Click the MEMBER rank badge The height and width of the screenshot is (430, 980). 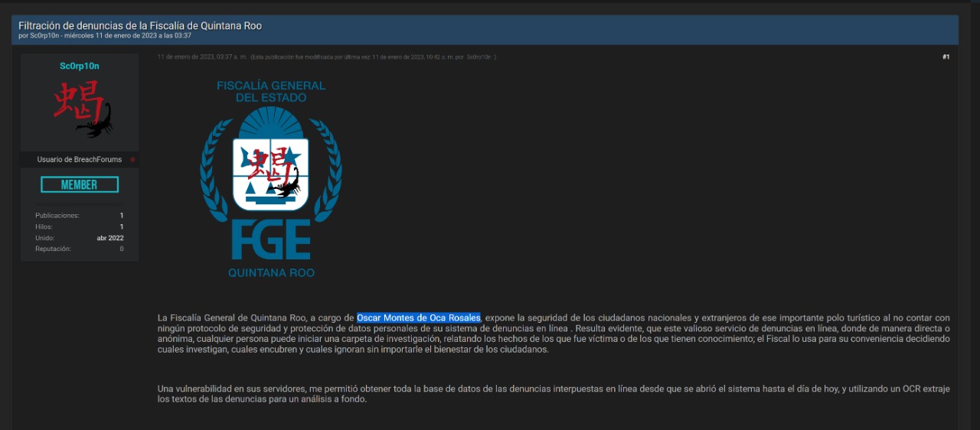pyautogui.click(x=80, y=184)
